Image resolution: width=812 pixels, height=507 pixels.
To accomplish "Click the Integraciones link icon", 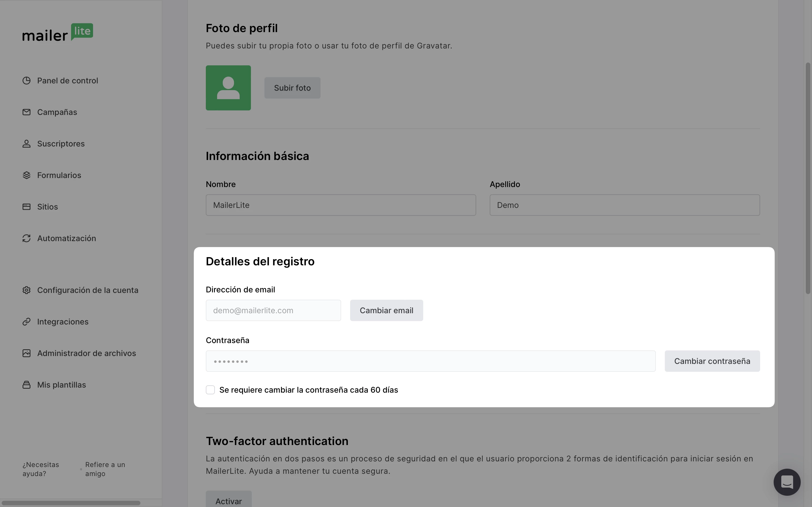I will pos(27,322).
